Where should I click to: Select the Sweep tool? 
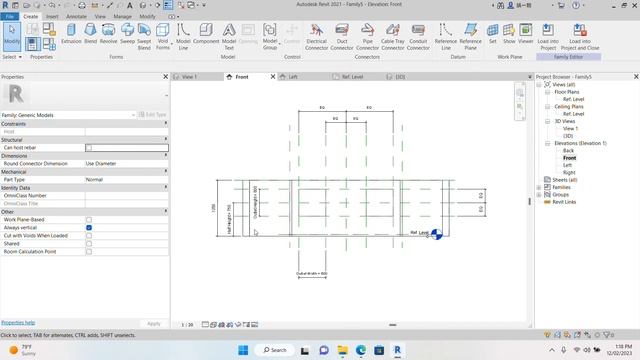tap(127, 33)
